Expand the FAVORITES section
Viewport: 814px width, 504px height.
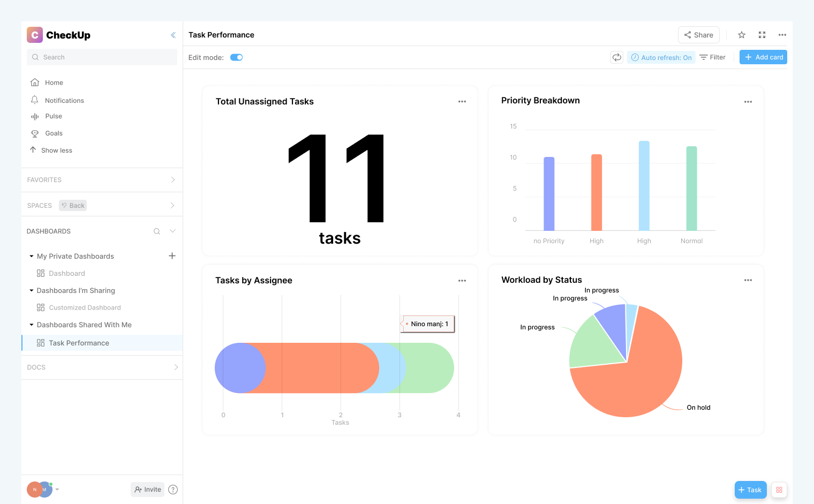pos(172,179)
